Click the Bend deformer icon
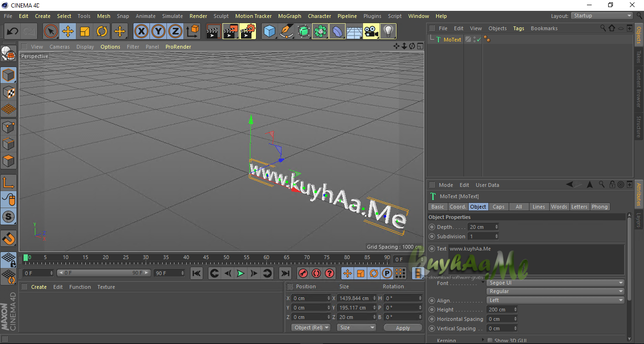This screenshot has height=344, width=644. 337,32
